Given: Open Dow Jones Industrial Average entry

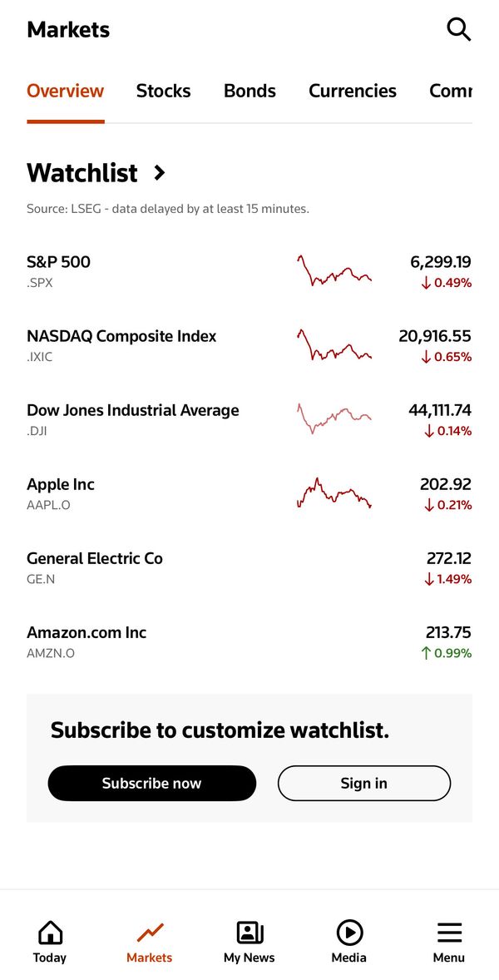Looking at the screenshot, I should click(x=249, y=419).
